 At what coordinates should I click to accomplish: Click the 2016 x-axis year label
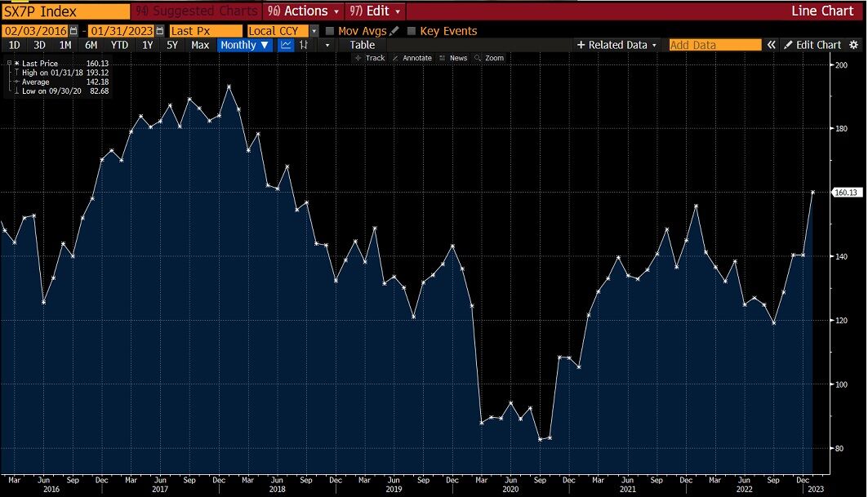click(51, 490)
